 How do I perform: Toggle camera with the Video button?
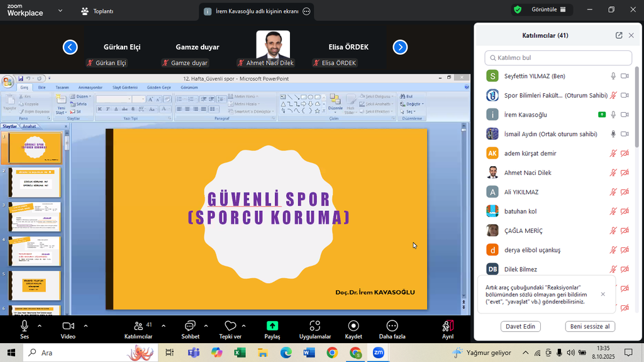coord(68,326)
